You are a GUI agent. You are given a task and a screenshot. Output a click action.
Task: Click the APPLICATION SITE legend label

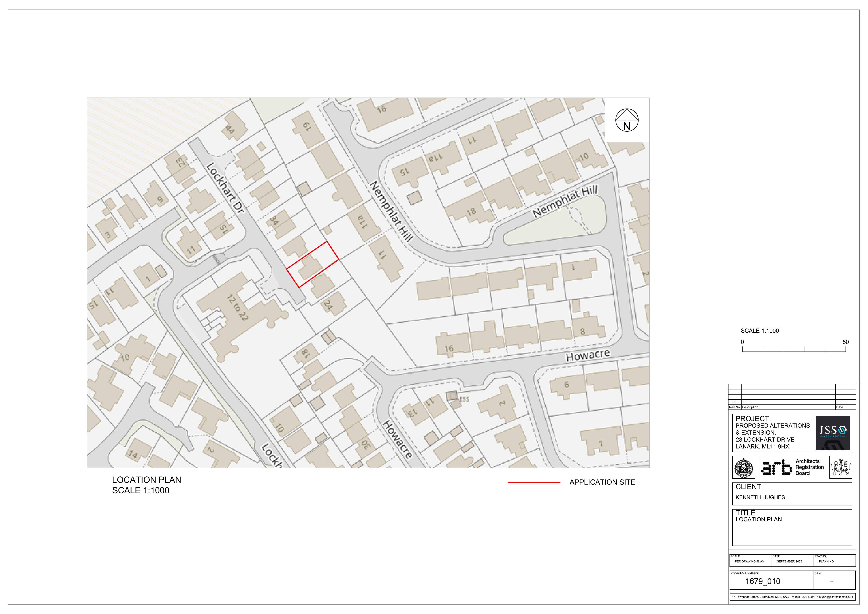pyautogui.click(x=602, y=482)
